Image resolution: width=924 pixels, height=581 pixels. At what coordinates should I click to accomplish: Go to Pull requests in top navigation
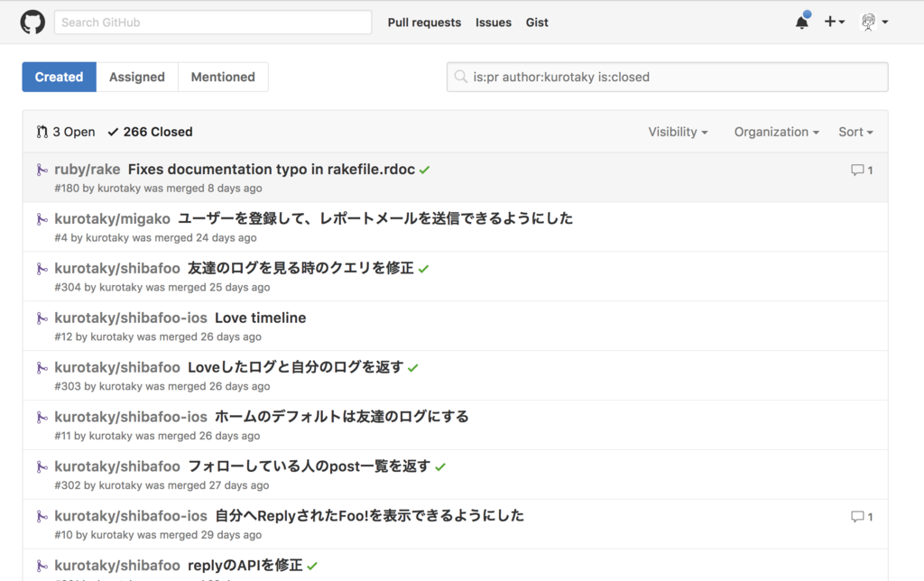pos(424,23)
